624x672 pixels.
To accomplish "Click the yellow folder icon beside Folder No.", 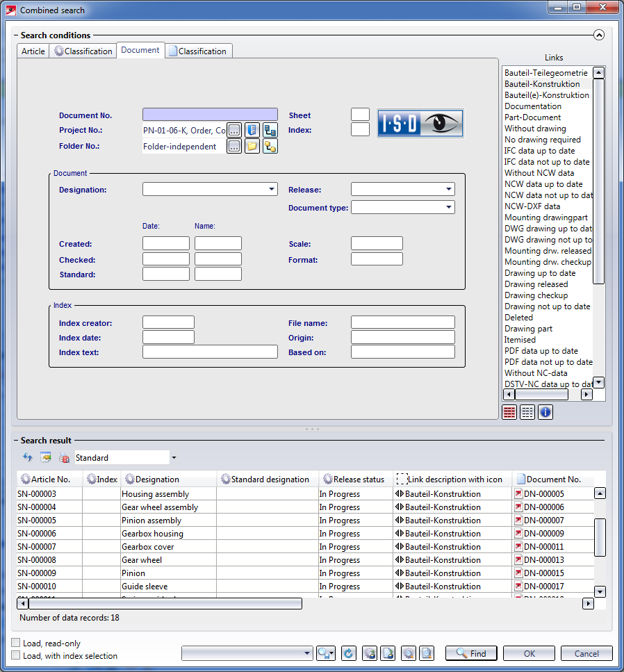I will pyautogui.click(x=252, y=146).
